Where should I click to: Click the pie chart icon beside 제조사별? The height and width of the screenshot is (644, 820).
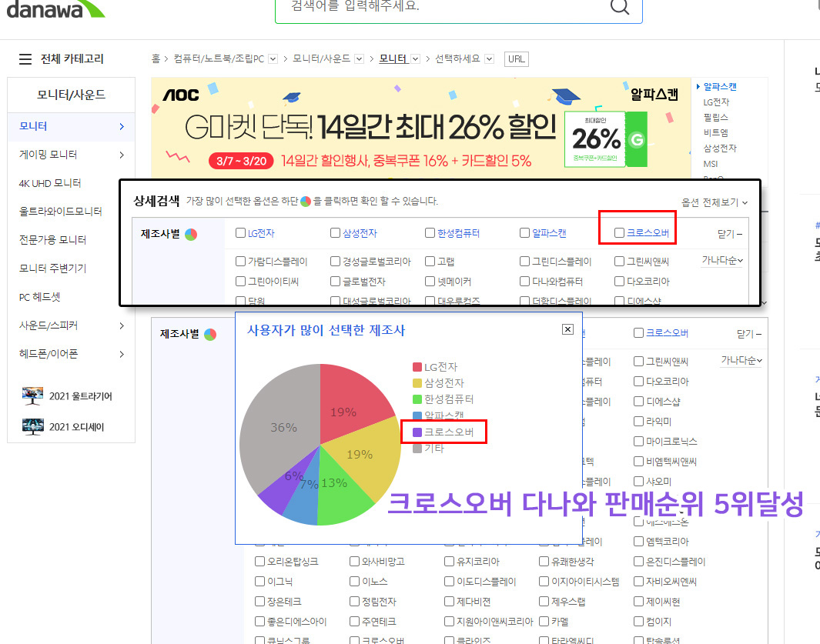point(191,234)
